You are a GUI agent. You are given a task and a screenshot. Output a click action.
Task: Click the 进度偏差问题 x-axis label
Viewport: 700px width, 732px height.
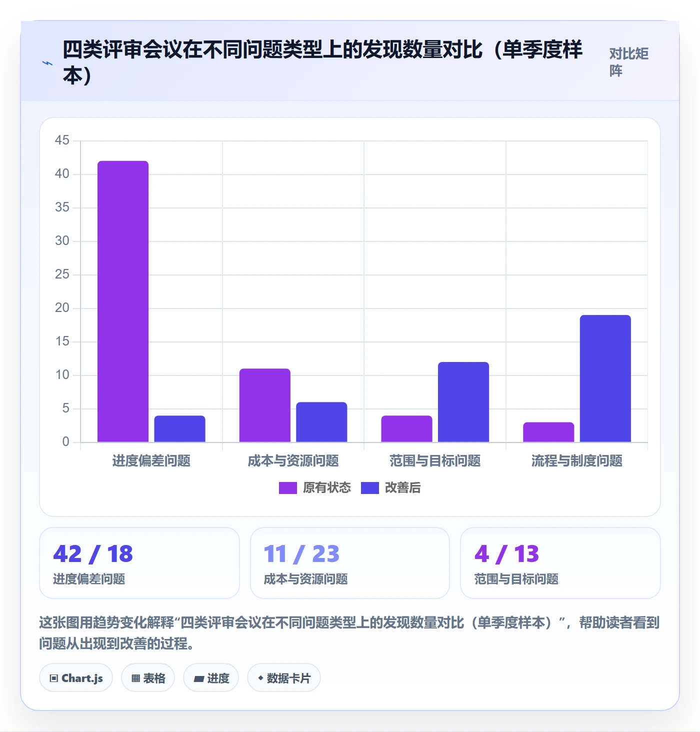click(x=151, y=460)
